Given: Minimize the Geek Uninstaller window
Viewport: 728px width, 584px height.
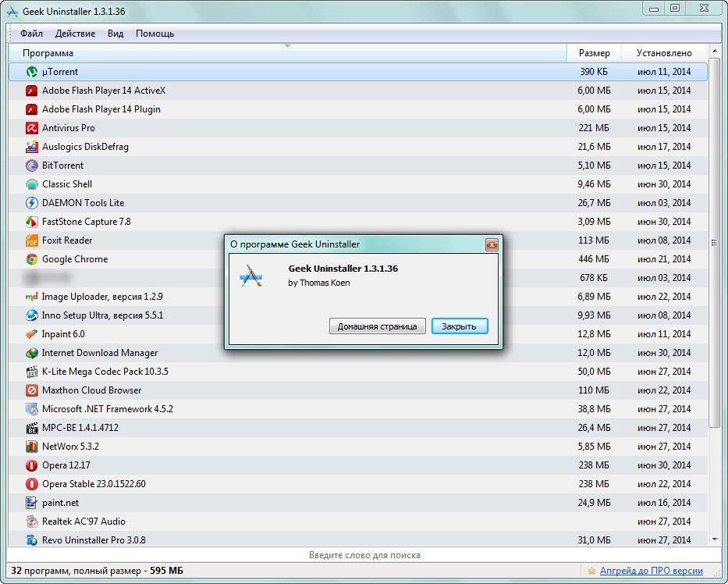Looking at the screenshot, I should point(654,9).
